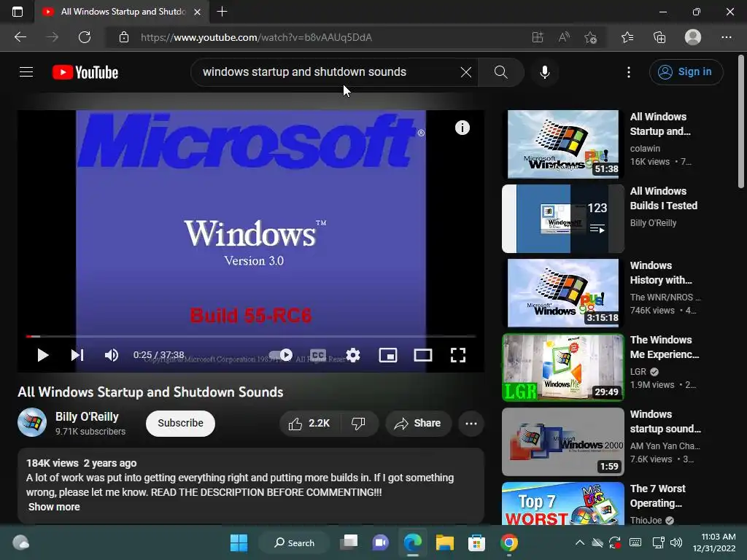Show hidden system tray icons
The height and width of the screenshot is (560, 747).
coord(580,542)
